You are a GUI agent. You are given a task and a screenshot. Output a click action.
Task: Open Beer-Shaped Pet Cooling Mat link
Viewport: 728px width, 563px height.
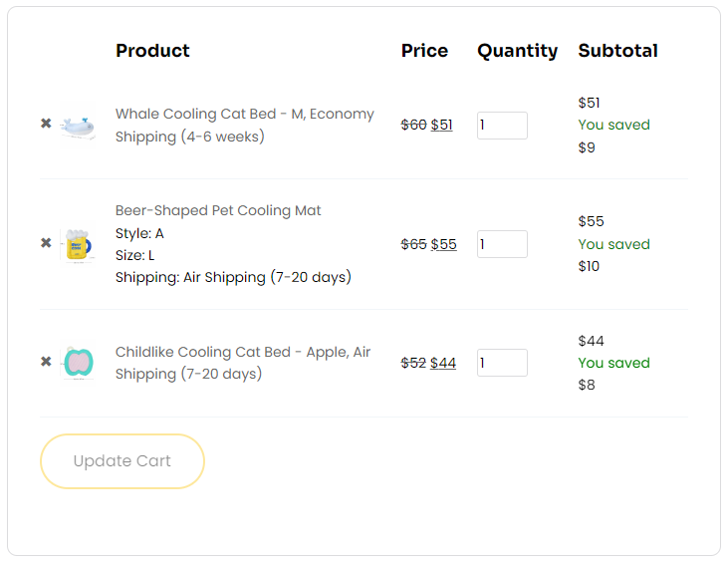218,210
